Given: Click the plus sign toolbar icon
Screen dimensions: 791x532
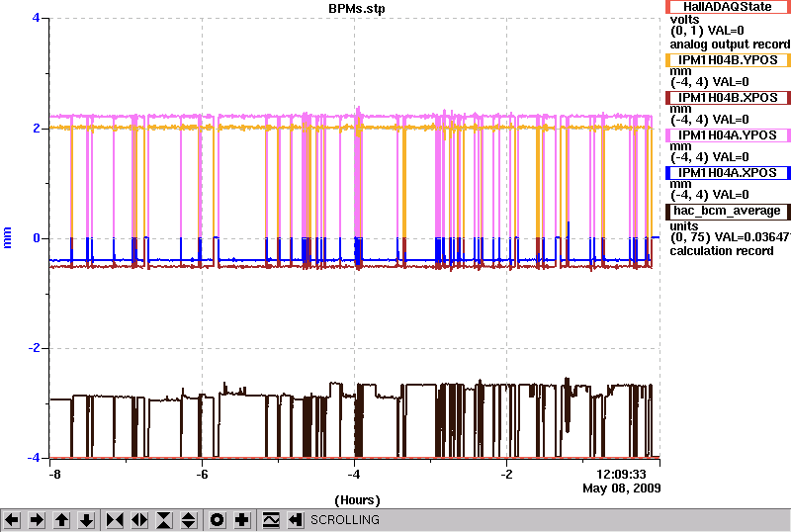Looking at the screenshot, I should click(242, 520).
